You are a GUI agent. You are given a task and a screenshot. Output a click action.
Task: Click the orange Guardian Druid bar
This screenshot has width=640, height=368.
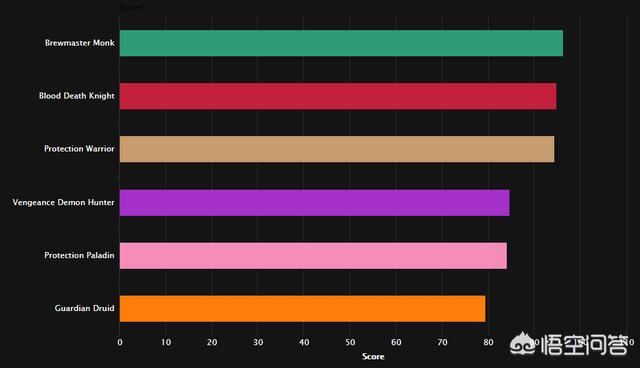(302, 308)
